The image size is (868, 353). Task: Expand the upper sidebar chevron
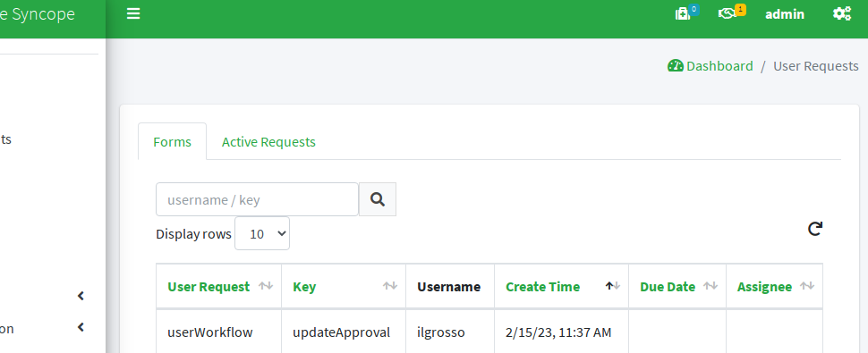pos(81,296)
